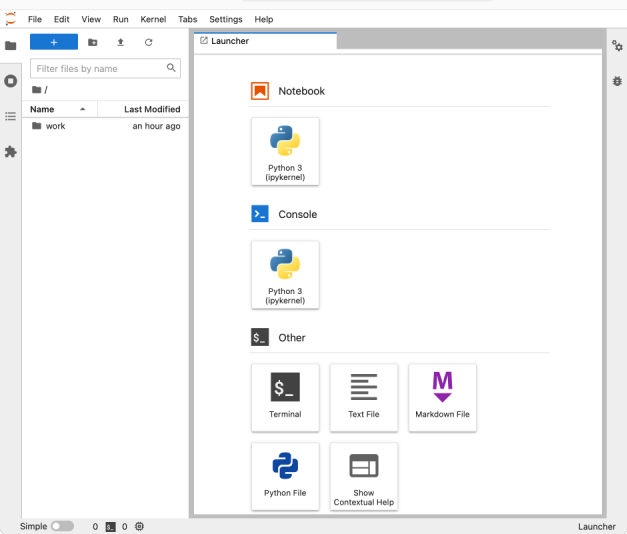This screenshot has width=627, height=534.
Task: Open Running Terminals and Kernels panel
Action: [x=11, y=81]
